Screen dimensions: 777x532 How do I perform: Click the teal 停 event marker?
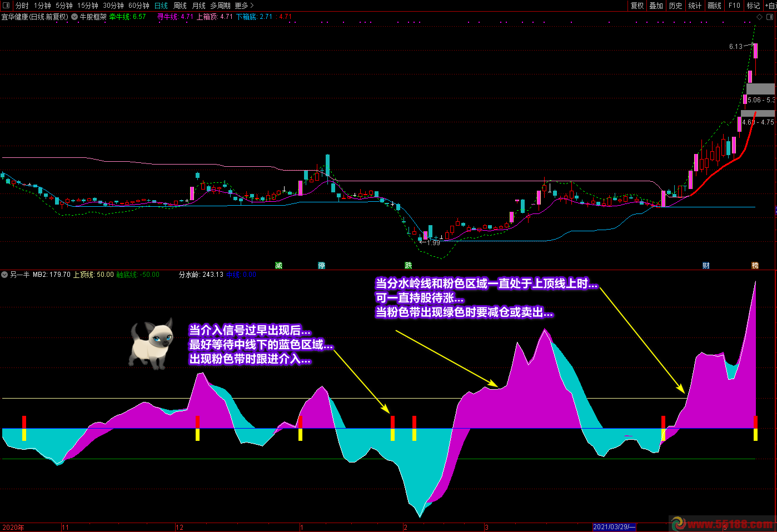click(322, 266)
